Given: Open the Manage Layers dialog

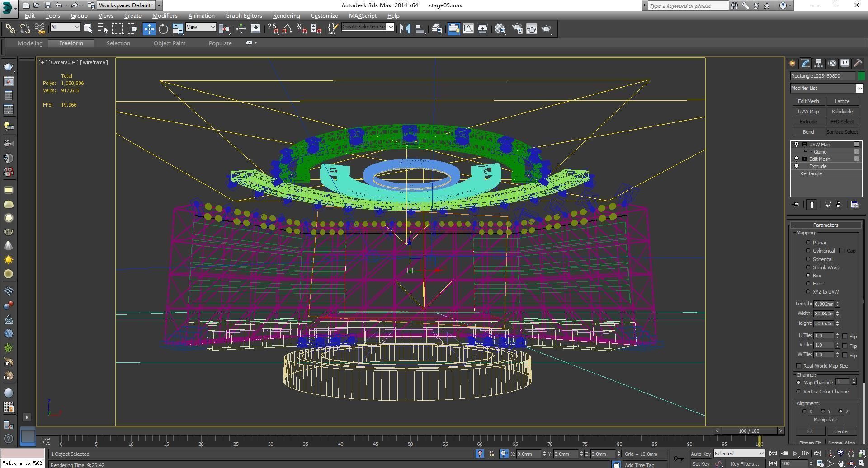Looking at the screenshot, I should point(437,29).
